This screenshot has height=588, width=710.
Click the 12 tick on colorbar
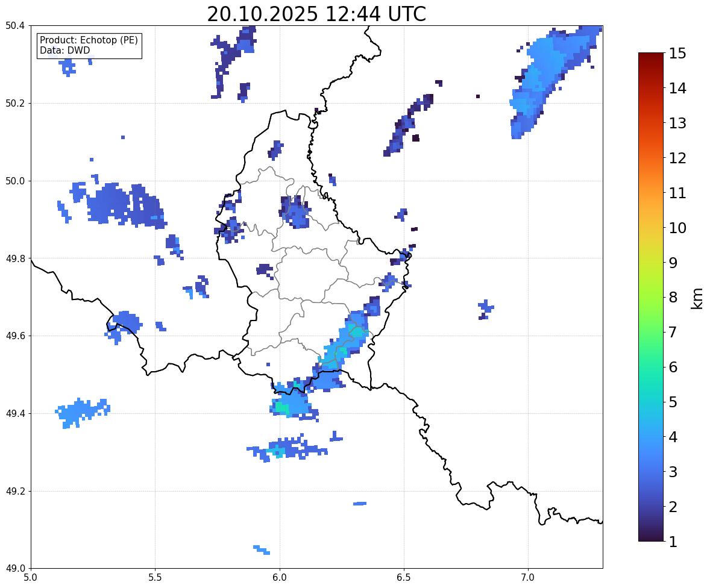[677, 158]
